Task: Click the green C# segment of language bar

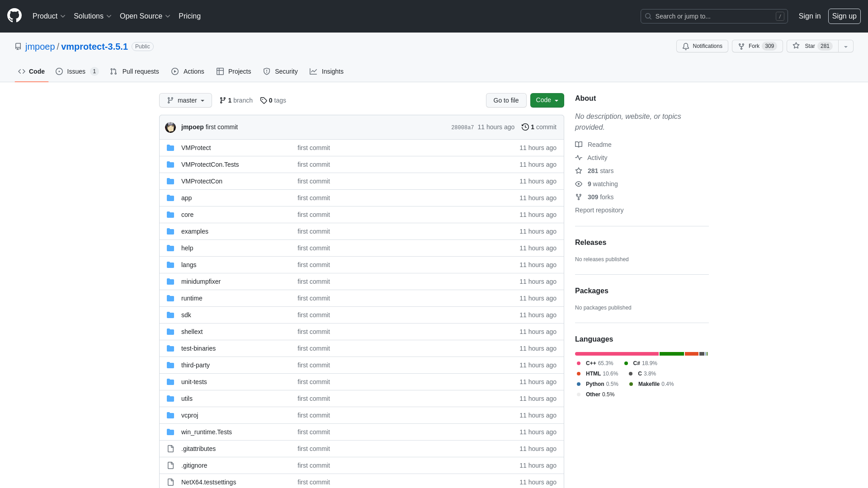Action: 672,354
